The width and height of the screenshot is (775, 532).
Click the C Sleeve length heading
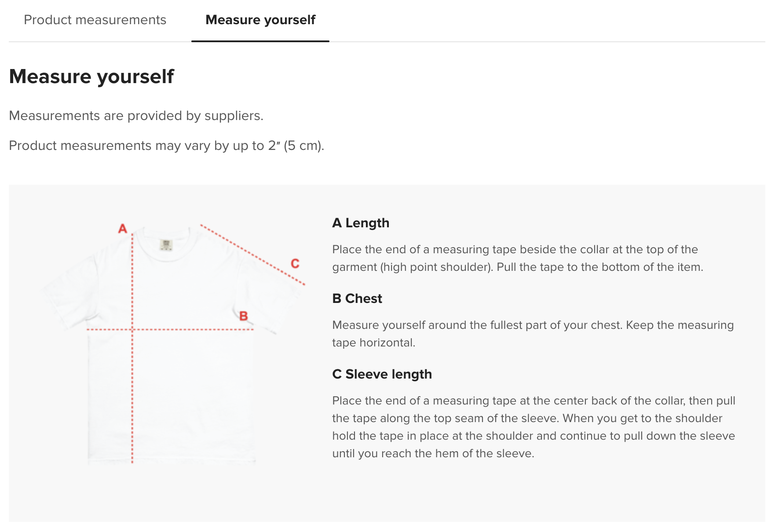tap(382, 374)
